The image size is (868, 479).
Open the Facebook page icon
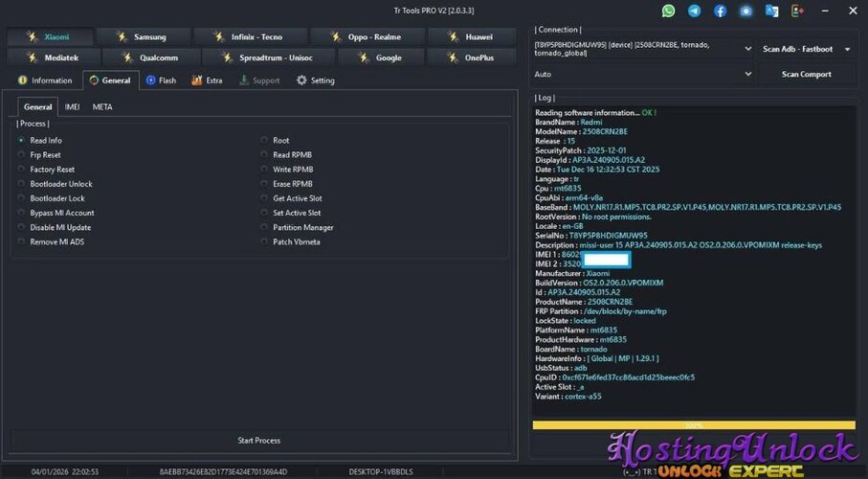point(720,11)
